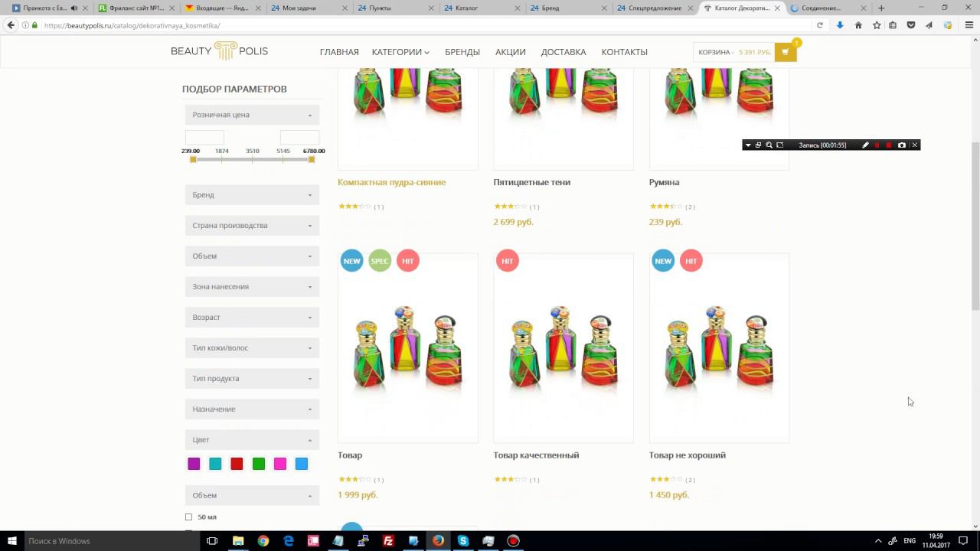Click the maximum price slider handle

[312, 159]
